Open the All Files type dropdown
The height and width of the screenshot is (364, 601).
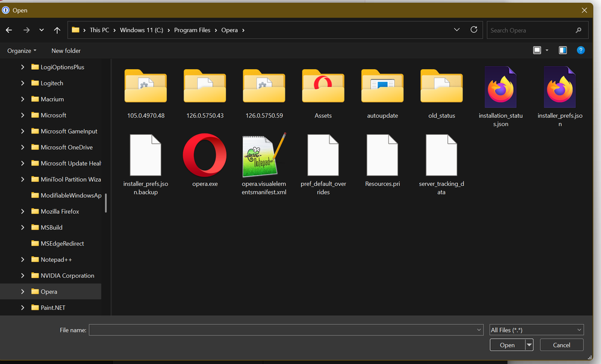(x=536, y=330)
